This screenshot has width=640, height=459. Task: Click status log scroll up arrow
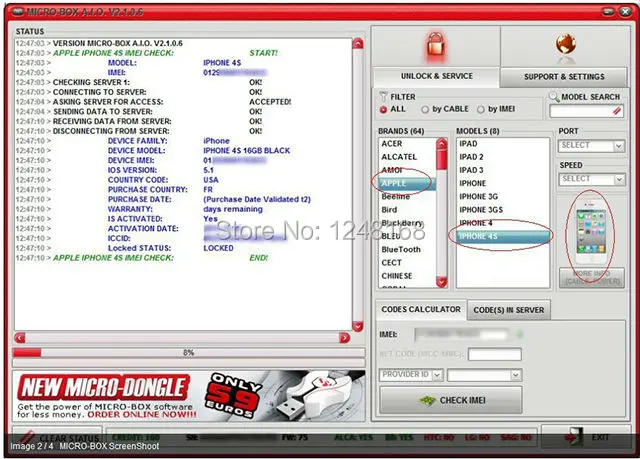pyautogui.click(x=358, y=44)
